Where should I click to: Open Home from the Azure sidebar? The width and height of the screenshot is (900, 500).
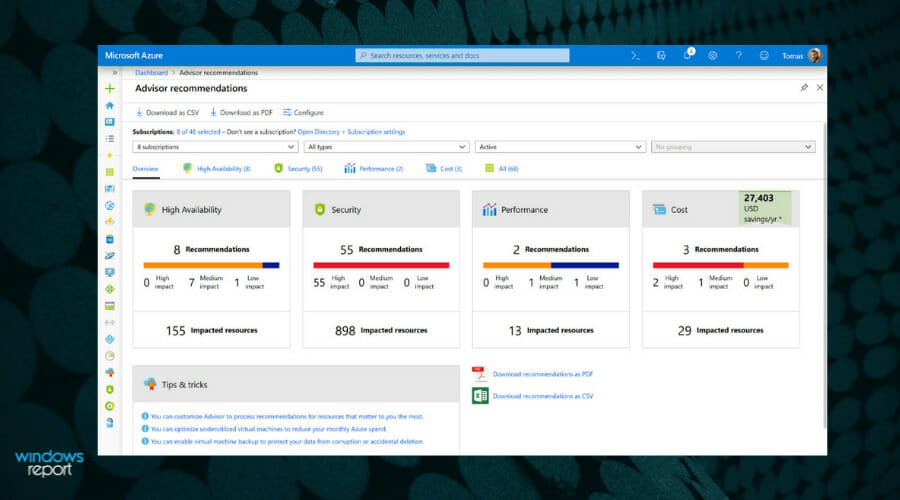pos(110,105)
